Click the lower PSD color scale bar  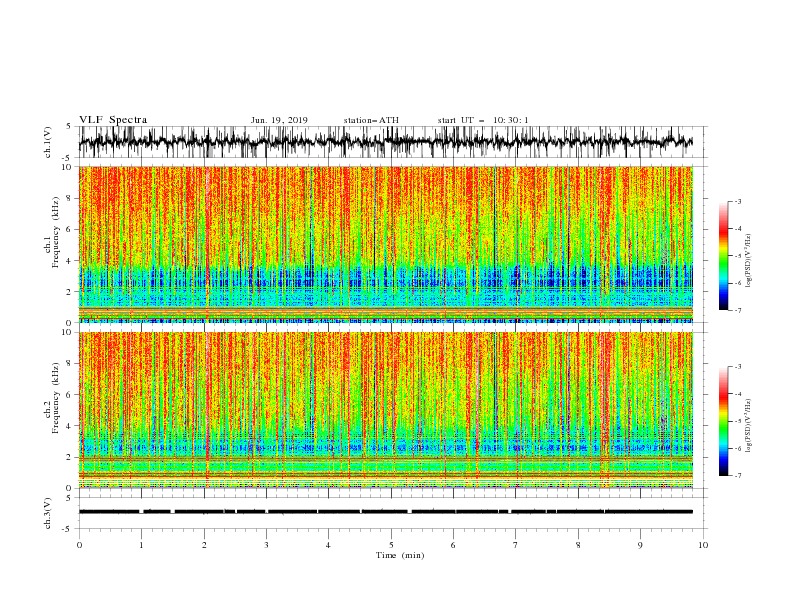(x=723, y=421)
